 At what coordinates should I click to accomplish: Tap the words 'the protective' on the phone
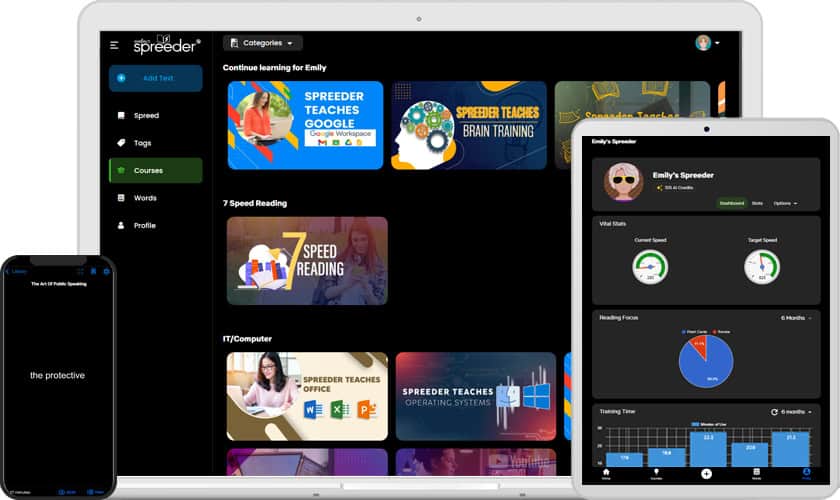(x=57, y=376)
